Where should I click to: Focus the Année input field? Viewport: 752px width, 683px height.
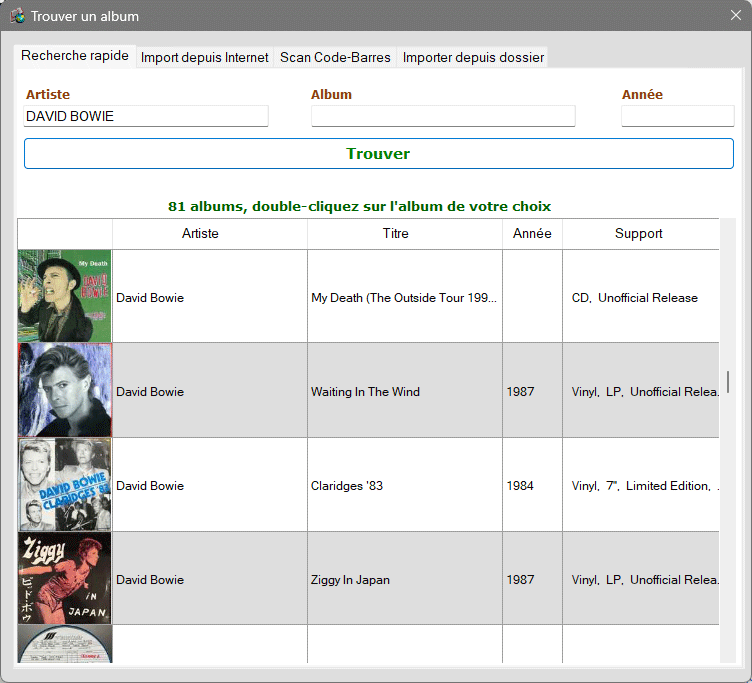click(678, 116)
